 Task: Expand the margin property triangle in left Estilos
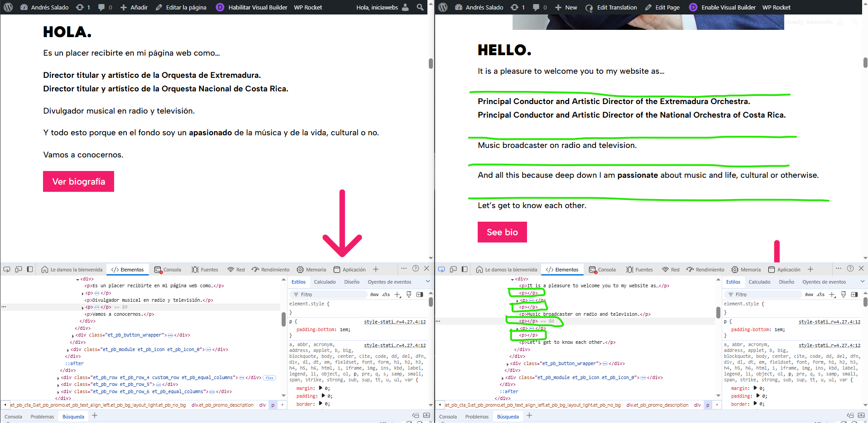(321, 388)
